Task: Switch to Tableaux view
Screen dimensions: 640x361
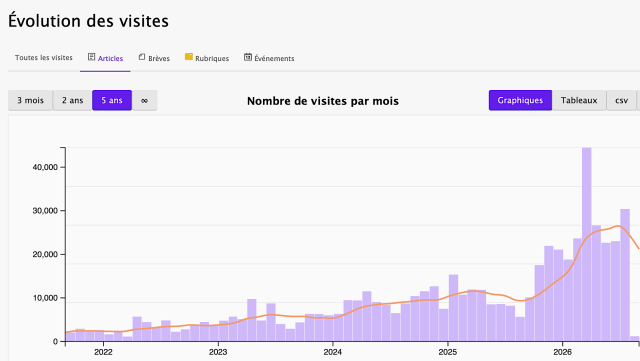Action: [579, 100]
